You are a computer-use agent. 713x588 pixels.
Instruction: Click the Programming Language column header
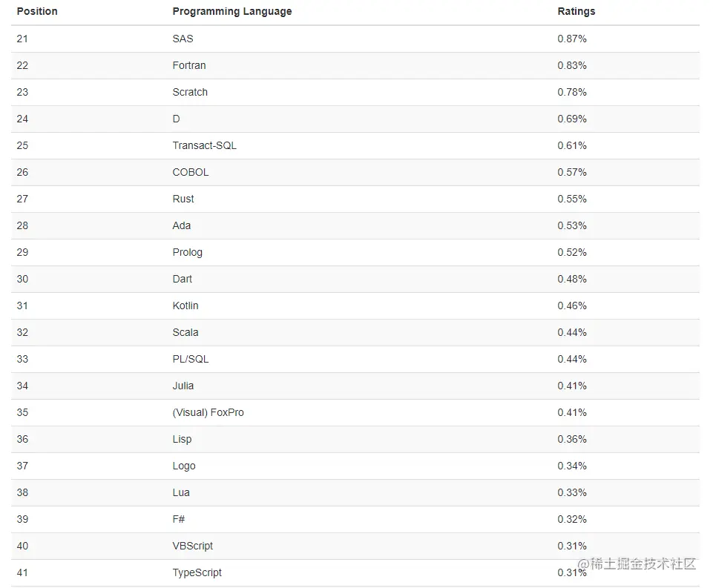232,11
